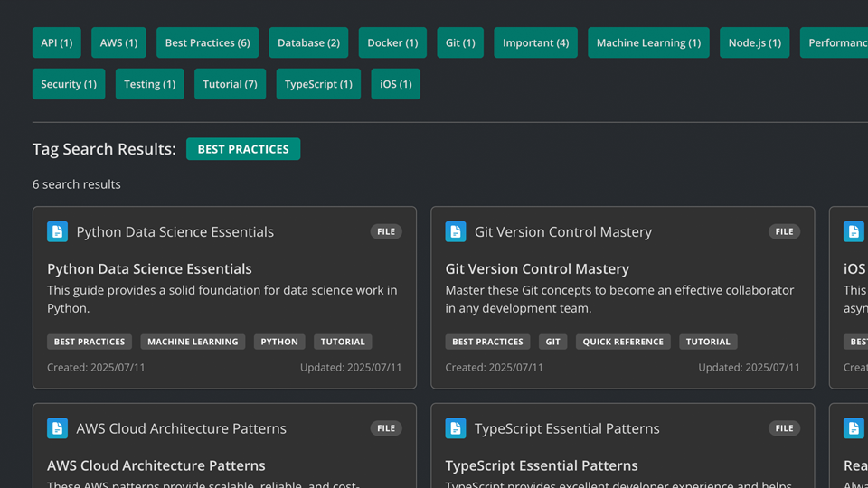Select the Node.js (1) tag
This screenshot has width=868, height=488.
click(x=754, y=42)
